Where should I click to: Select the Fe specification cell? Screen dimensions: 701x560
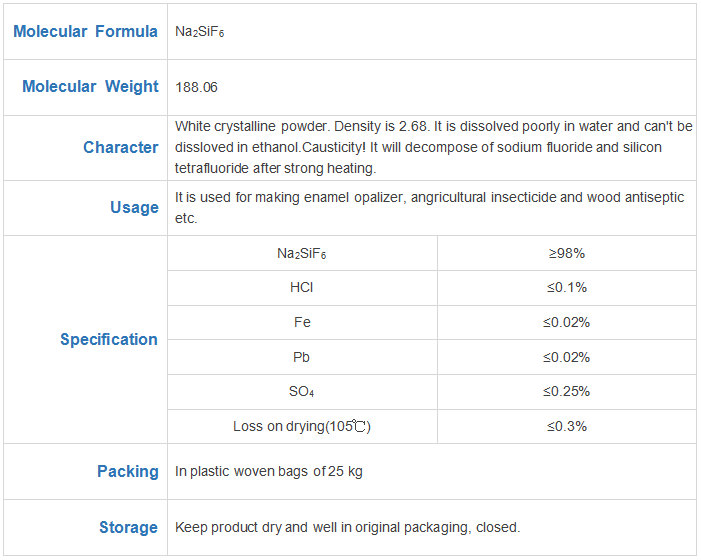pyautogui.click(x=302, y=322)
